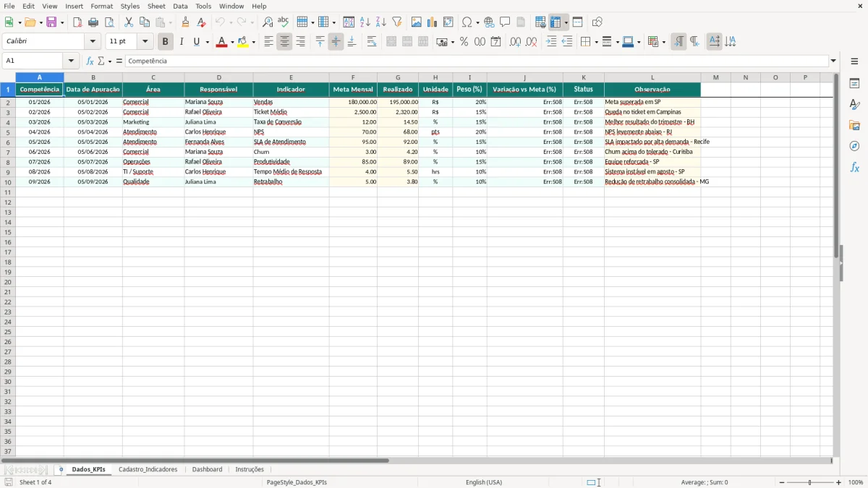Screen dimensions: 868x488
Task: Open Draw Functions shapes icon
Action: pyautogui.click(x=597, y=22)
